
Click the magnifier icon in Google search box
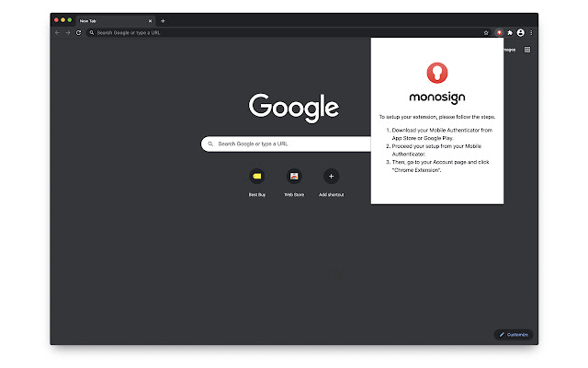click(x=210, y=144)
